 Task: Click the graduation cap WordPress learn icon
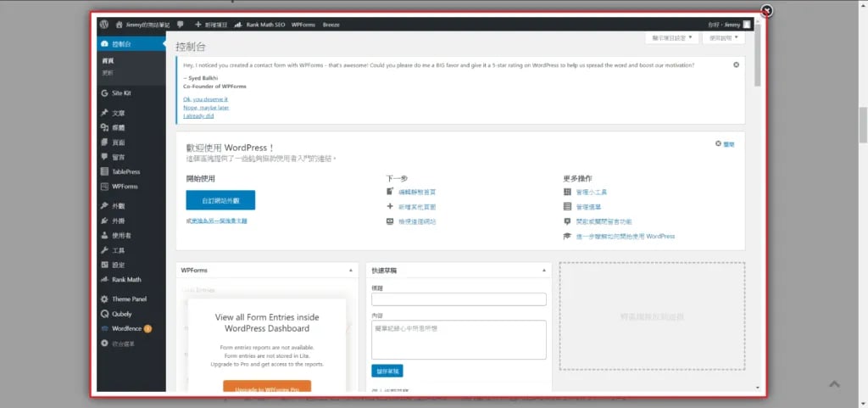[x=567, y=237]
